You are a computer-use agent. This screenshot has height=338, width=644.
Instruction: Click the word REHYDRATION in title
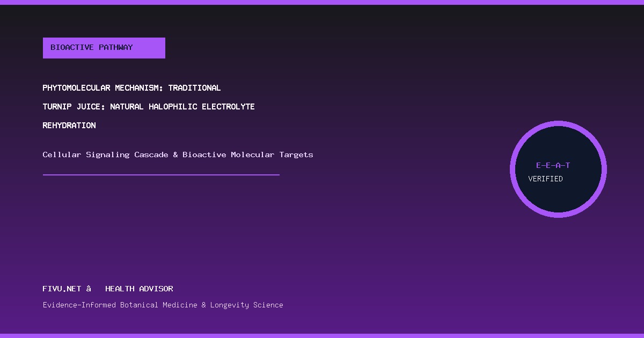point(69,126)
